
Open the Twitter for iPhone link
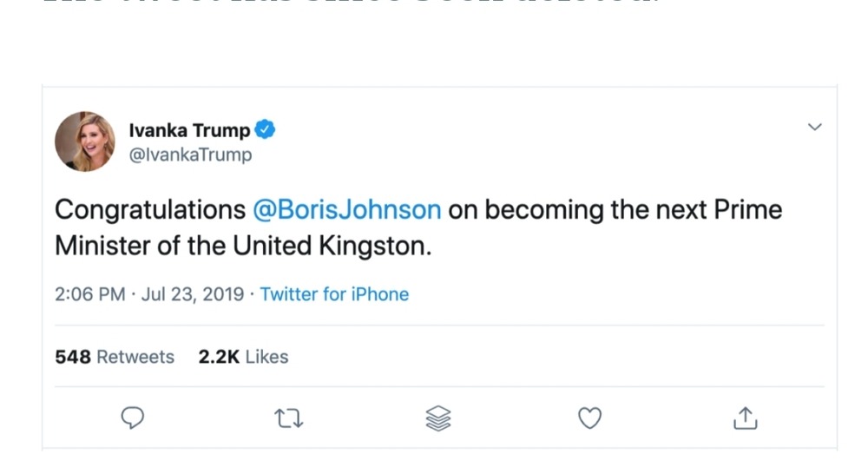[x=334, y=294]
